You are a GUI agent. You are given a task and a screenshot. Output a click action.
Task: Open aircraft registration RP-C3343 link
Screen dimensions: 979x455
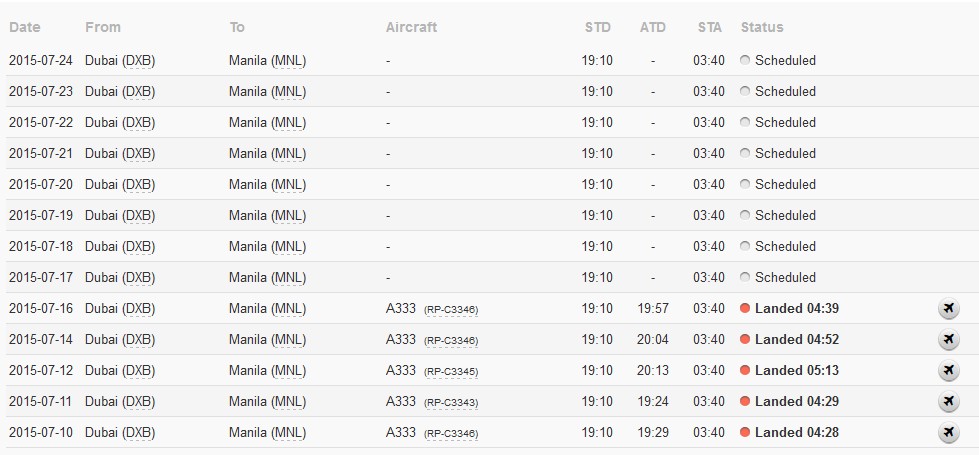[451, 403]
